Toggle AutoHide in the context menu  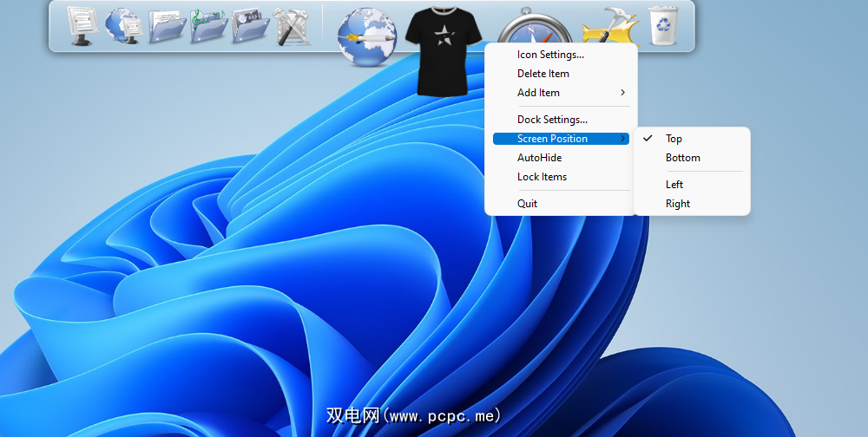point(539,158)
